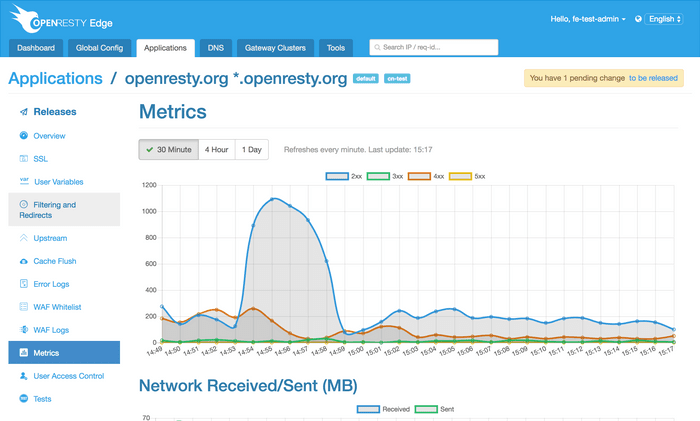Open the fe-test-admin user dropdown
The width and height of the screenshot is (700, 421).
click(588, 19)
